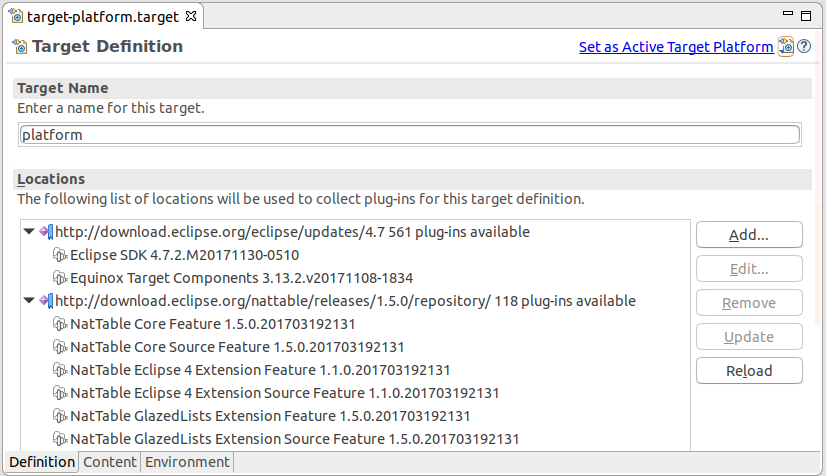Switch to the Environment tab
This screenshot has height=476, width=826.
click(187, 462)
